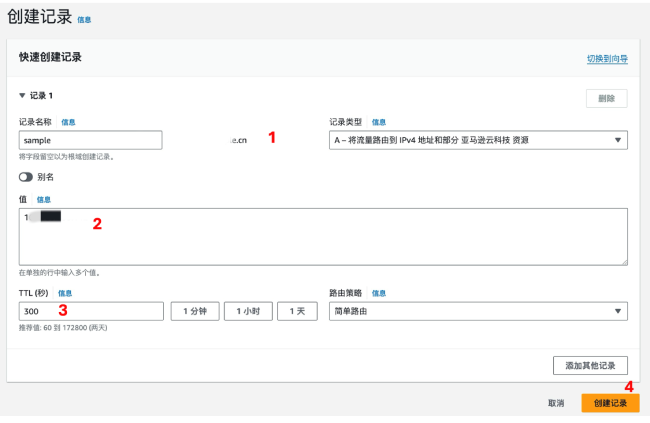Click the 取消 cancel button

[x=556, y=402]
